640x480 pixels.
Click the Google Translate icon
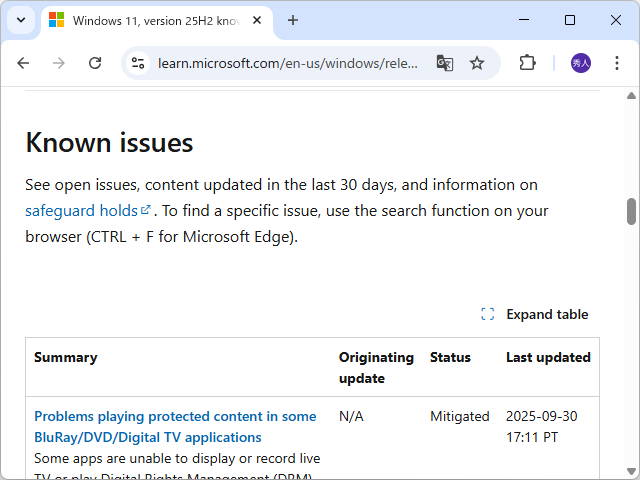coord(444,63)
